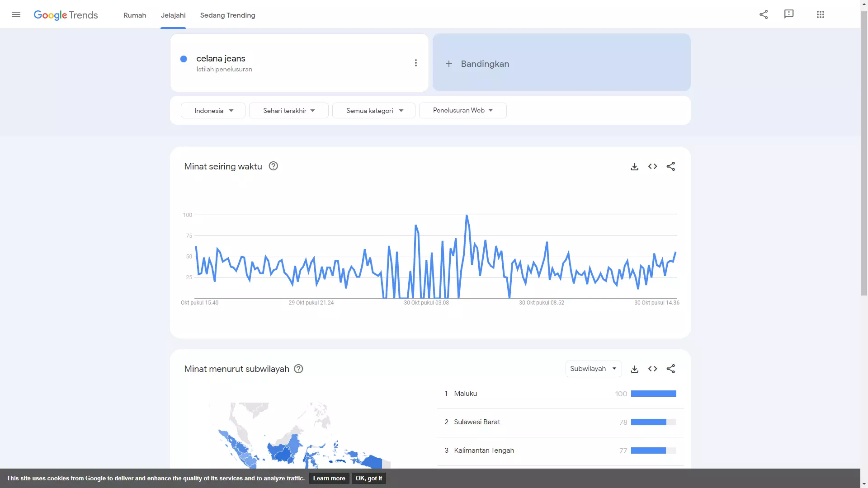Go to the Rumah tab
This screenshot has height=488, width=868.
(x=134, y=15)
